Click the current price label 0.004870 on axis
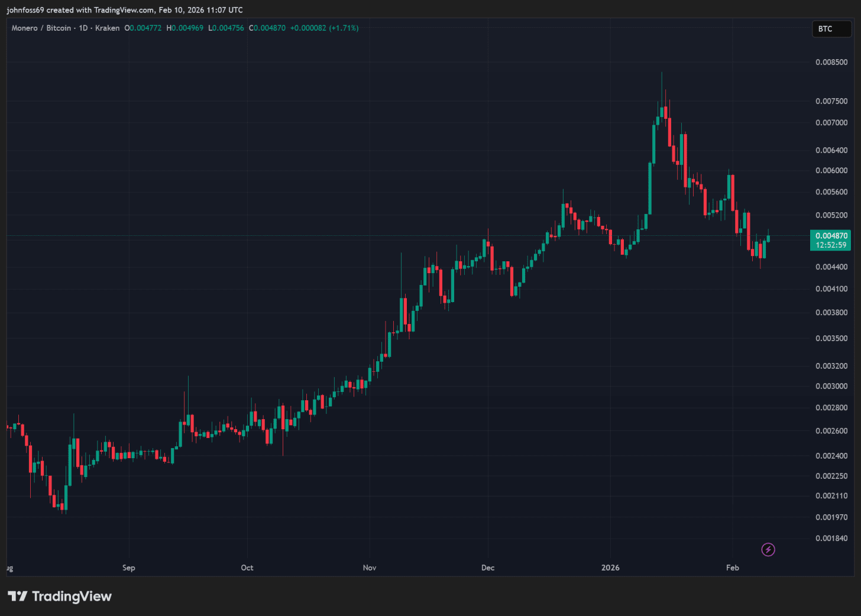 coord(831,235)
